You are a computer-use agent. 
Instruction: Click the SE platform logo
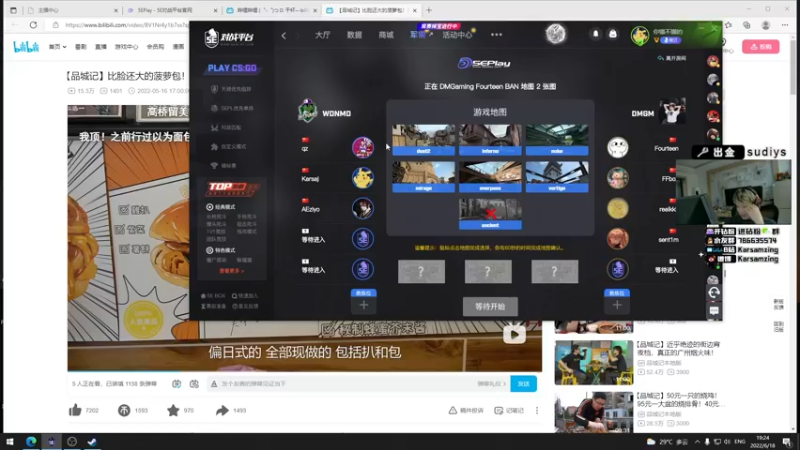click(x=228, y=37)
